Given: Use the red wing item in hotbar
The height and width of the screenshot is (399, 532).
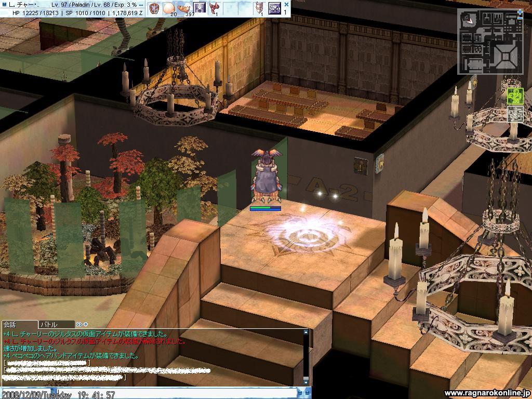Looking at the screenshot, I should 215,8.
